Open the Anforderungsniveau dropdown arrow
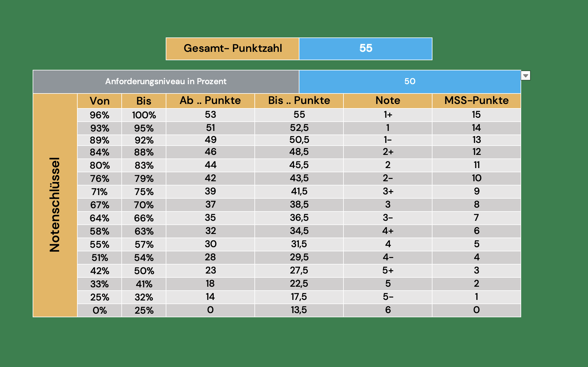 pos(526,75)
